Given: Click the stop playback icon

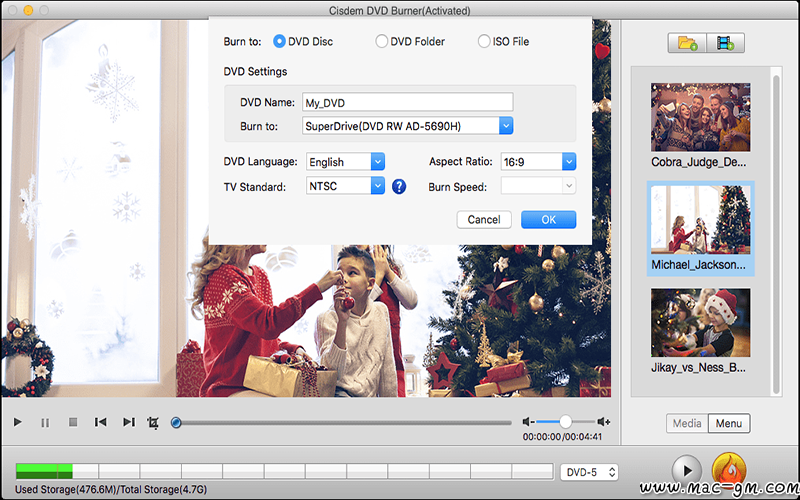Looking at the screenshot, I should click(73, 423).
